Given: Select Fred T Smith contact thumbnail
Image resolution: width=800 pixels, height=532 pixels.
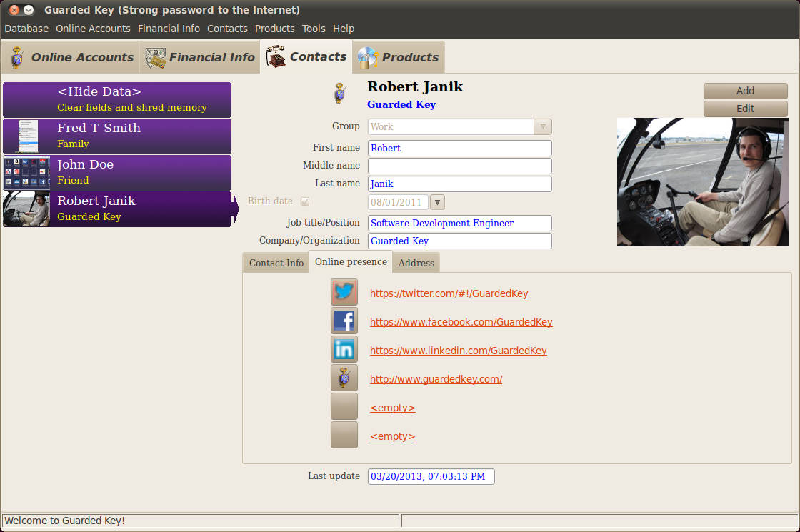Looking at the screenshot, I should [x=27, y=136].
